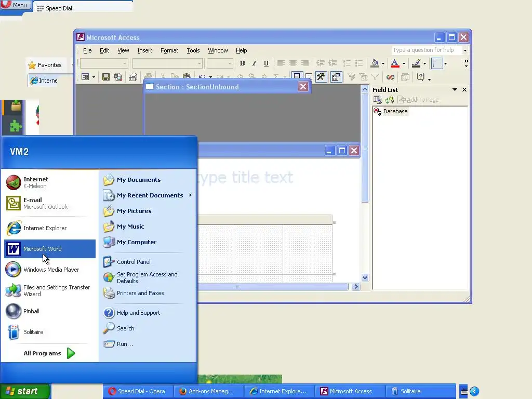
Task: Click the Line/Border Color pen icon
Action: click(416, 63)
